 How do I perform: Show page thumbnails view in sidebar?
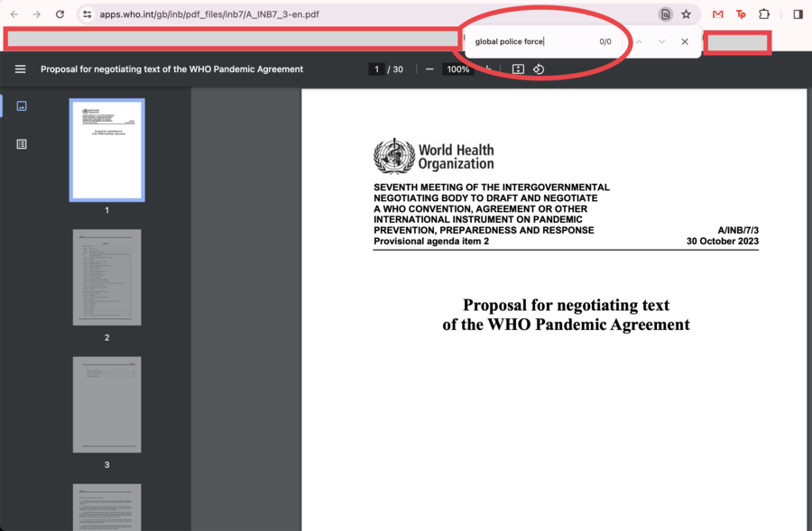coord(22,106)
